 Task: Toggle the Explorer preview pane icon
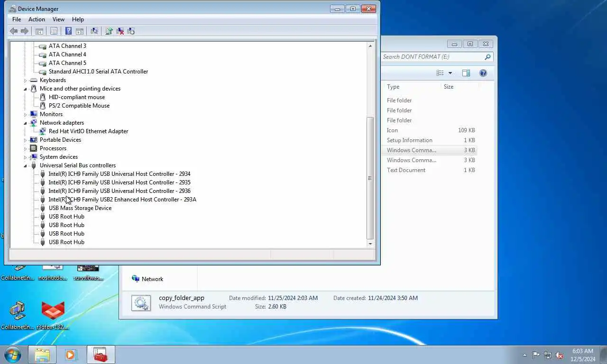466,73
